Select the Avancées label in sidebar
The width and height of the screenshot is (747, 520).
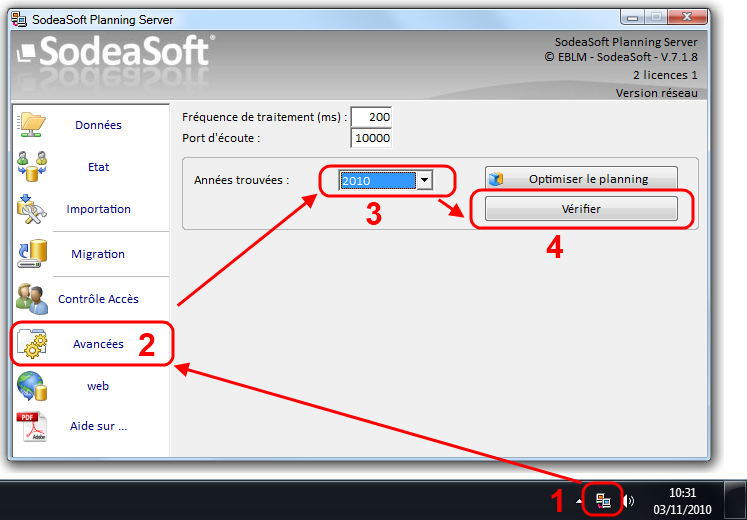point(98,344)
